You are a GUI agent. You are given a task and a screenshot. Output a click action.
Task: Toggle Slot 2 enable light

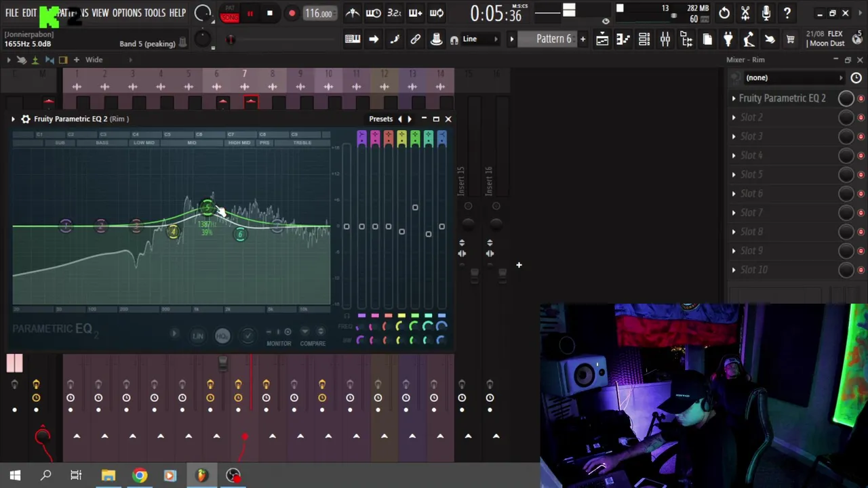[861, 118]
